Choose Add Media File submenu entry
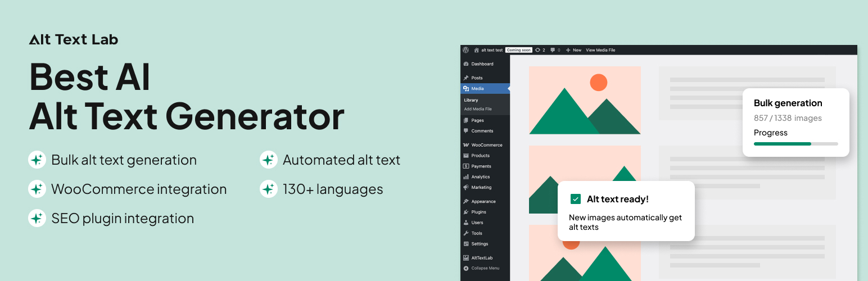This screenshot has height=281, width=868. tap(478, 109)
